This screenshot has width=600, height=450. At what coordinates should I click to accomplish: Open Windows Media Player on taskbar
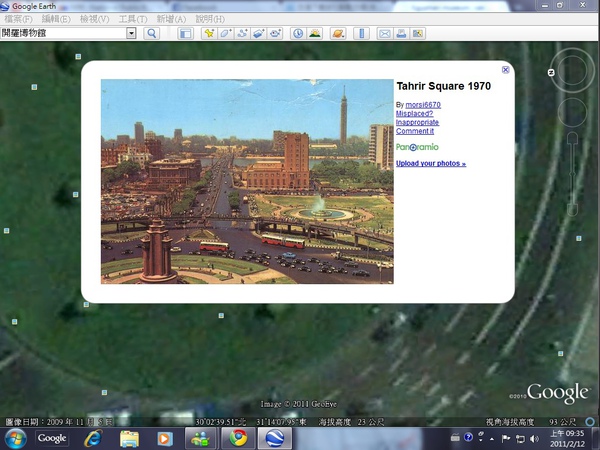pos(165,439)
